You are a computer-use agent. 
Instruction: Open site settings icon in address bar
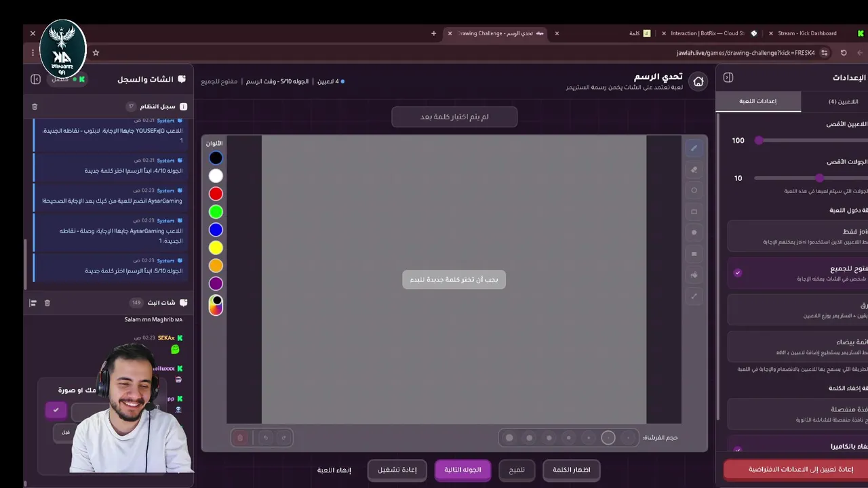click(x=824, y=52)
